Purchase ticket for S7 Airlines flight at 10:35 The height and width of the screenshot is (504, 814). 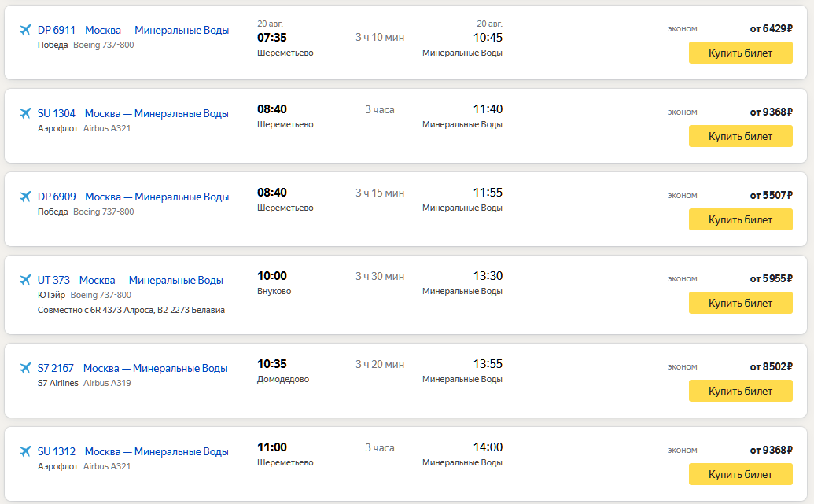pyautogui.click(x=740, y=392)
